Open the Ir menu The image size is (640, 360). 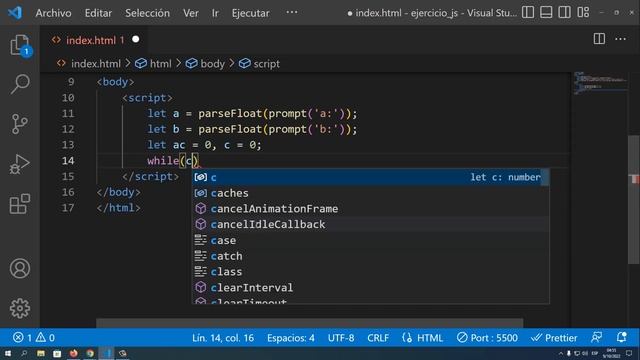(215, 13)
